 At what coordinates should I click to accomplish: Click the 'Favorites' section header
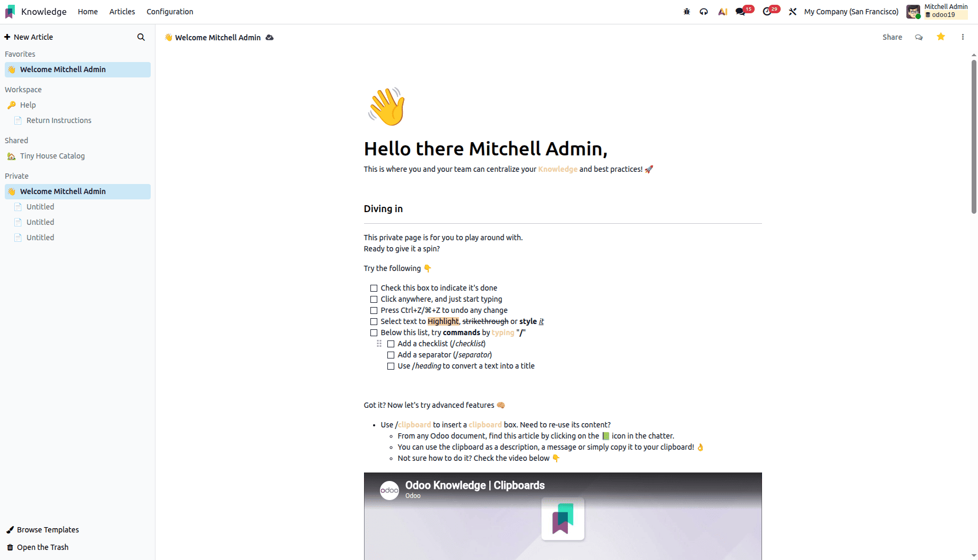point(20,54)
